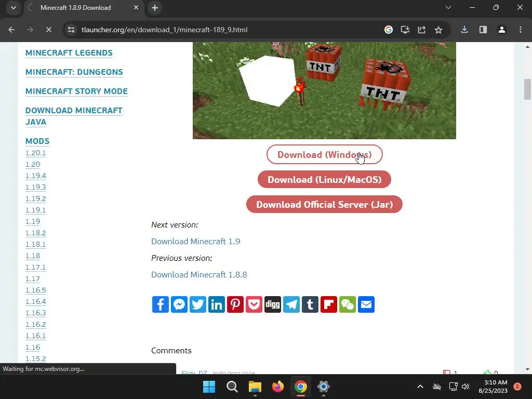Save page to Pocket icon
The height and width of the screenshot is (399, 532).
click(254, 304)
